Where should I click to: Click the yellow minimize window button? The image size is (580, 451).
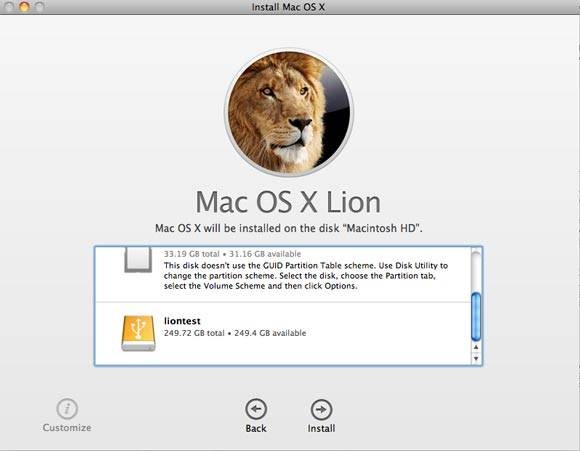pyautogui.click(x=24, y=7)
